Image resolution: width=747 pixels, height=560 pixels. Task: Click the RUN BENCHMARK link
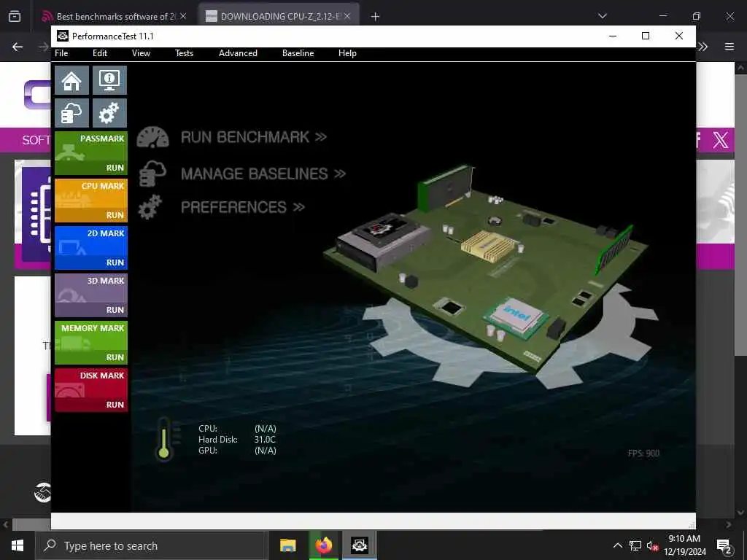pyautogui.click(x=253, y=137)
